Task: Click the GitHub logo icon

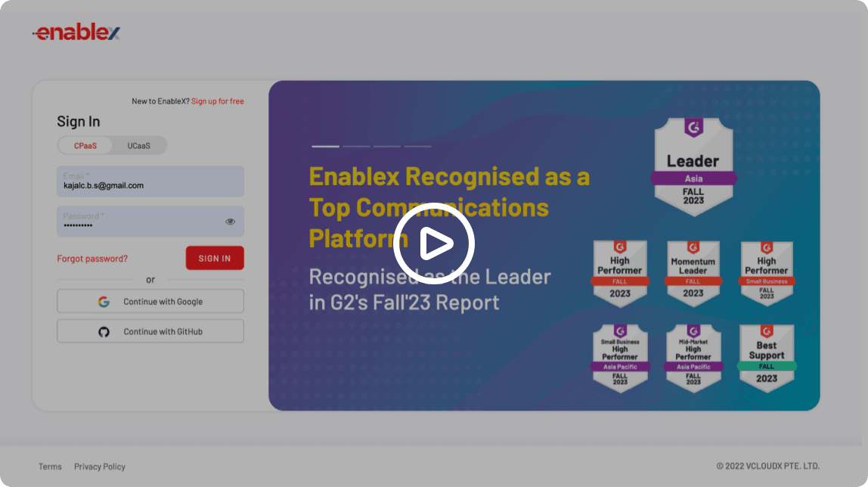Action: pyautogui.click(x=104, y=331)
